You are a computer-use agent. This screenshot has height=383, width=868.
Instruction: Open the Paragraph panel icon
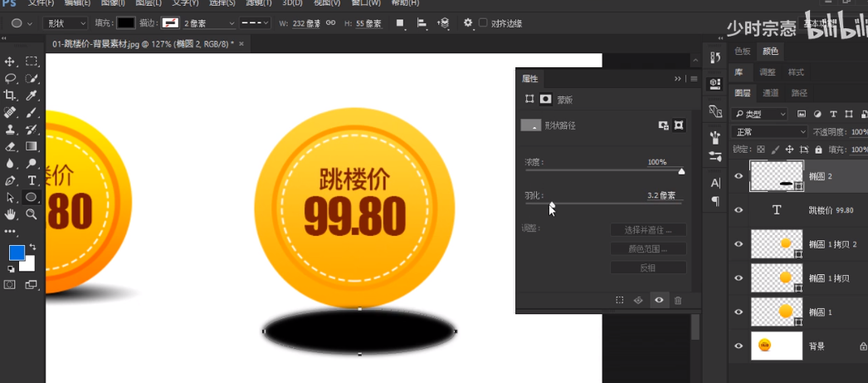[715, 201]
